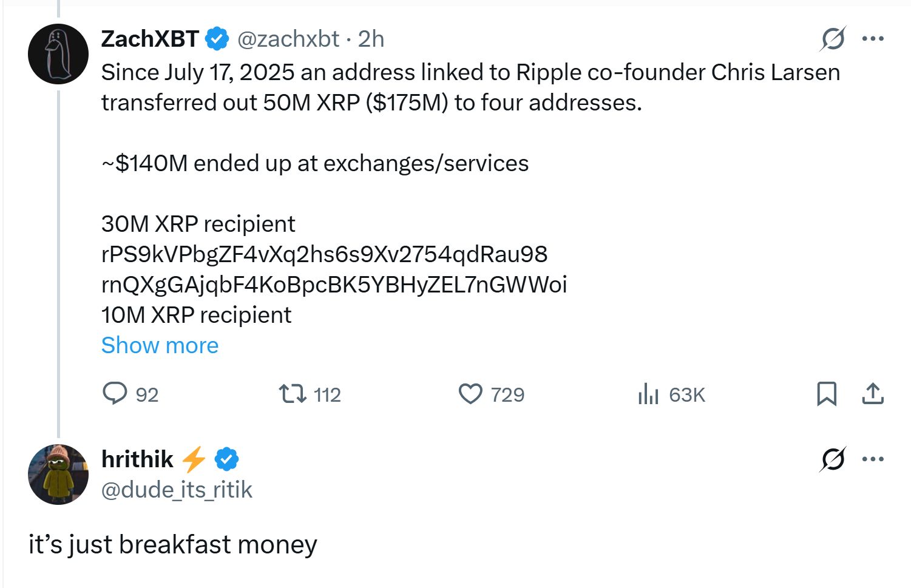Open the reply composer on ZachXBT's tweet
The width and height of the screenshot is (911, 588).
(x=115, y=394)
